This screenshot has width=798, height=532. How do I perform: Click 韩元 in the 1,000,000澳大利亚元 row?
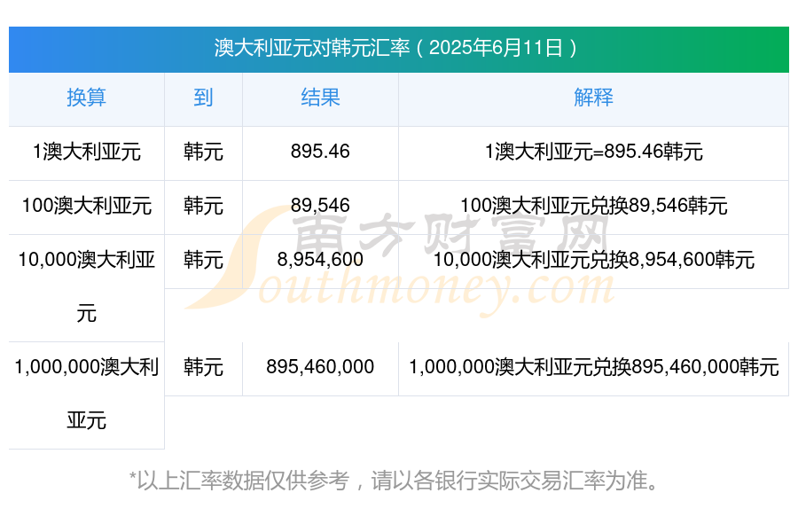pos(203,367)
